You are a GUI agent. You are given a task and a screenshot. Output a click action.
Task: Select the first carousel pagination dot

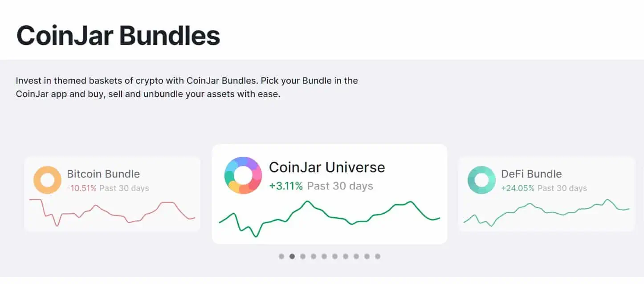[281, 256]
